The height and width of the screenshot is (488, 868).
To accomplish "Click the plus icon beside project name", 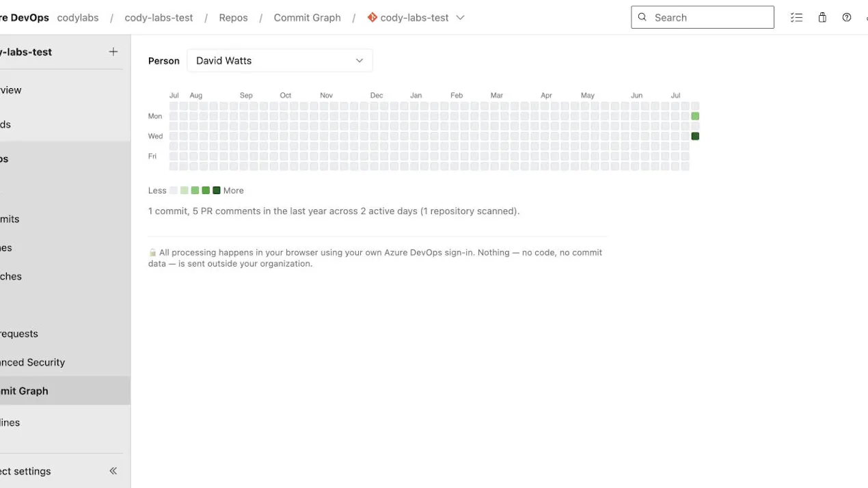I will click(x=113, y=51).
